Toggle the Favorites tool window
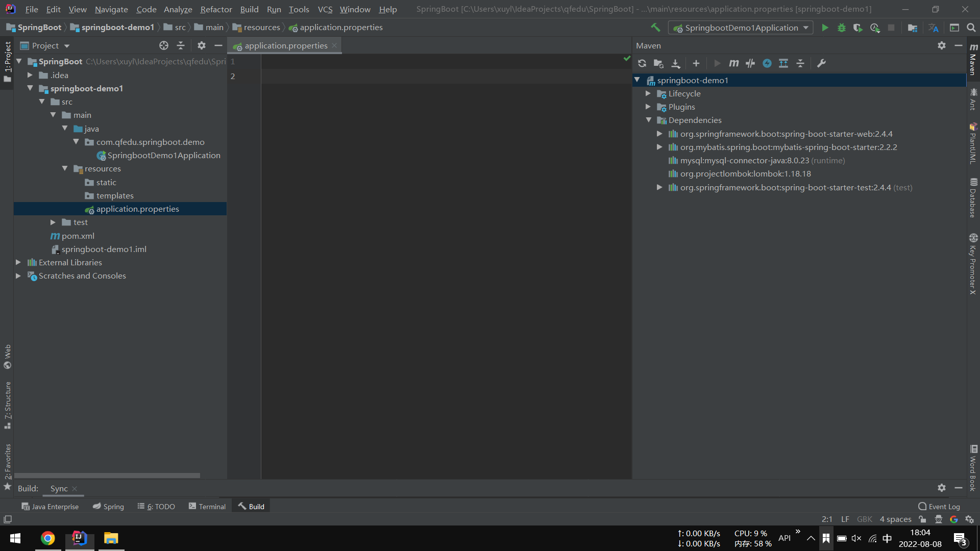The image size is (980, 551). [x=8, y=466]
